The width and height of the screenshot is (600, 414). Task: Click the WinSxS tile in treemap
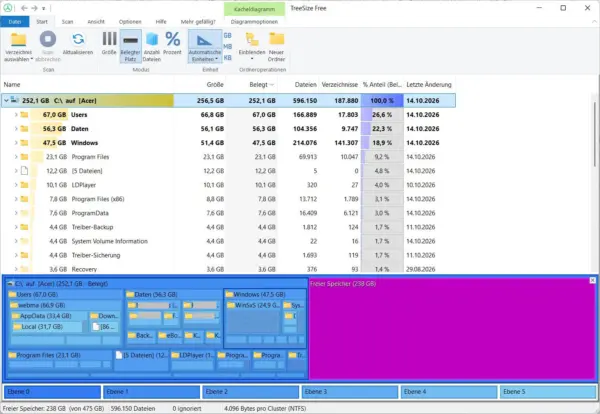click(253, 317)
